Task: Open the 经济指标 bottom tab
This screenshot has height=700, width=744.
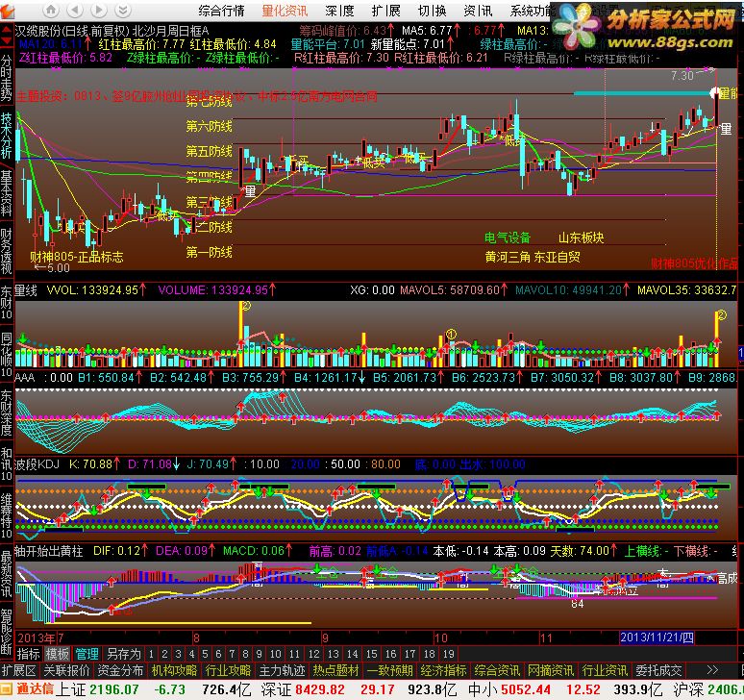Action: tap(443, 670)
